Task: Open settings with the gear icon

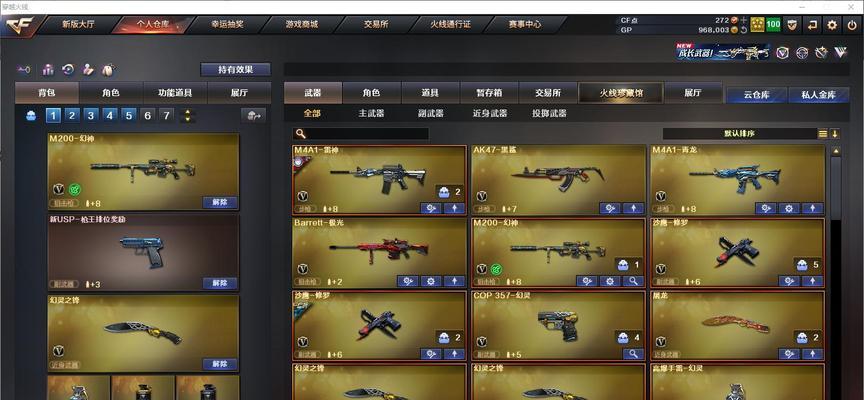Action: click(832, 25)
